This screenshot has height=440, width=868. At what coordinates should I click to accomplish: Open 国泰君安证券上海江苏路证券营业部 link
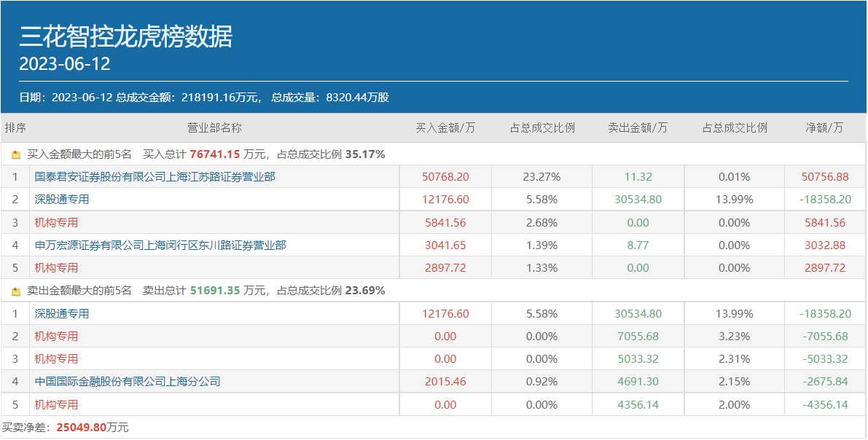tap(155, 177)
